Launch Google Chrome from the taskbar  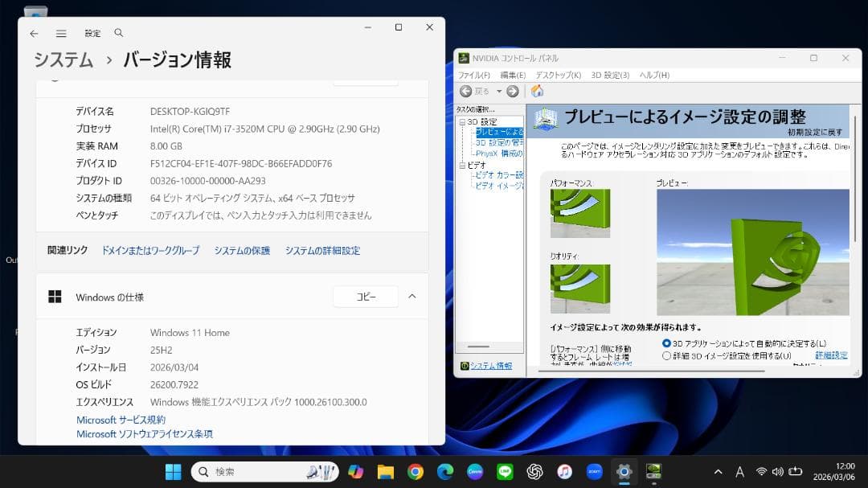[416, 471]
